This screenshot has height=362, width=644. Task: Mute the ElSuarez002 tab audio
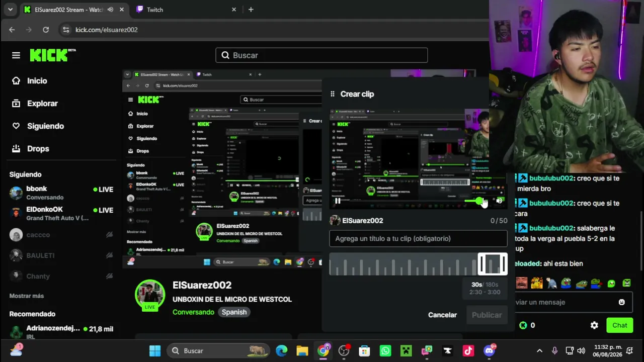pyautogui.click(x=110, y=10)
